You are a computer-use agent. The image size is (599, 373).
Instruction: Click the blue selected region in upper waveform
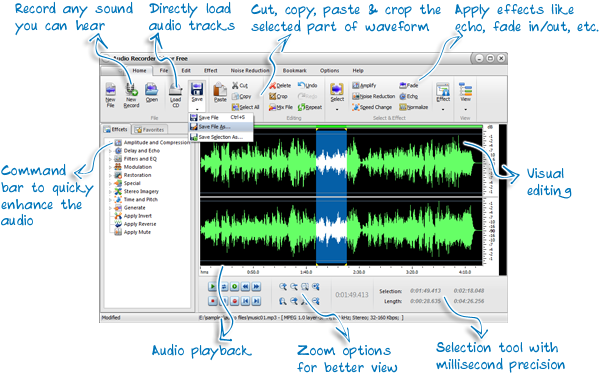tap(331, 162)
